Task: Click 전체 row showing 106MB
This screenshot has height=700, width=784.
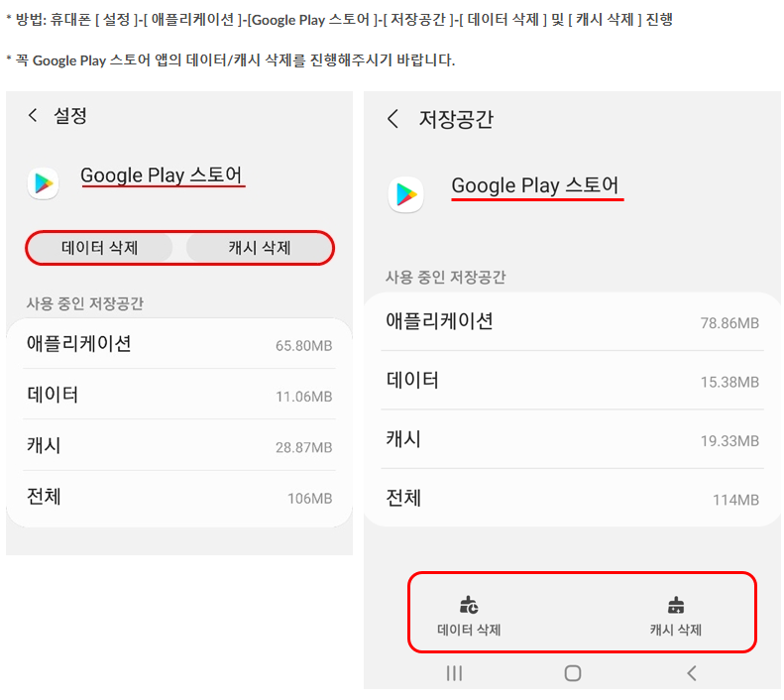Action: pyautogui.click(x=179, y=497)
